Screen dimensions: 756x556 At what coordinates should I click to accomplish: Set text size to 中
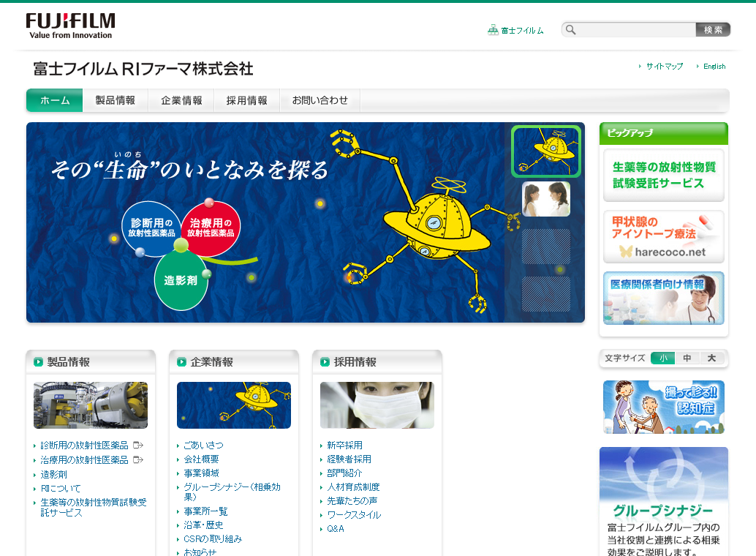[687, 358]
